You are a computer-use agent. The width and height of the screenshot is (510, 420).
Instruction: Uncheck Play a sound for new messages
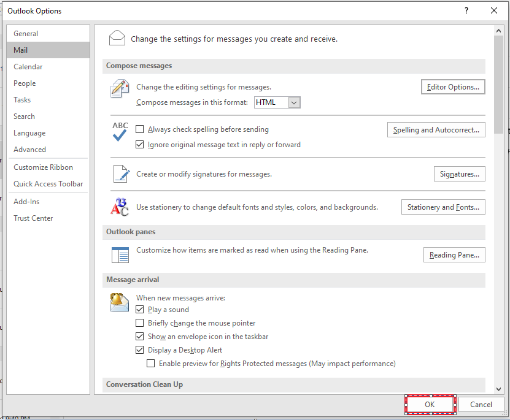click(x=140, y=310)
